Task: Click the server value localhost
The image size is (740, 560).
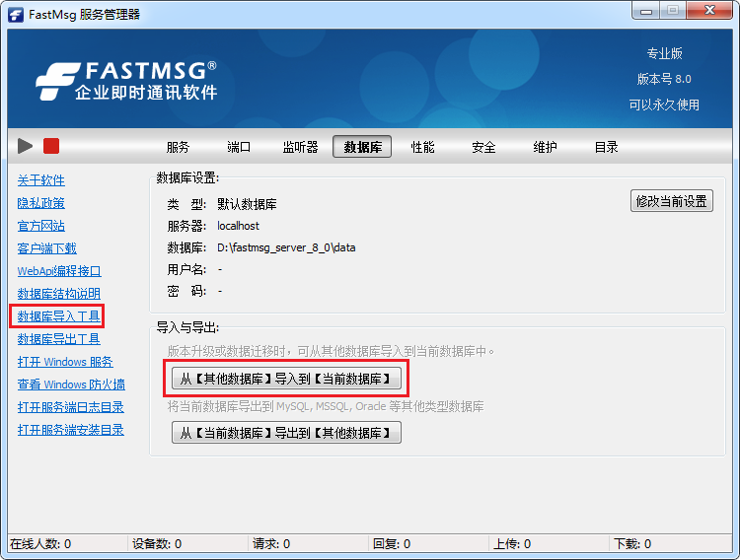Action: pos(238,226)
